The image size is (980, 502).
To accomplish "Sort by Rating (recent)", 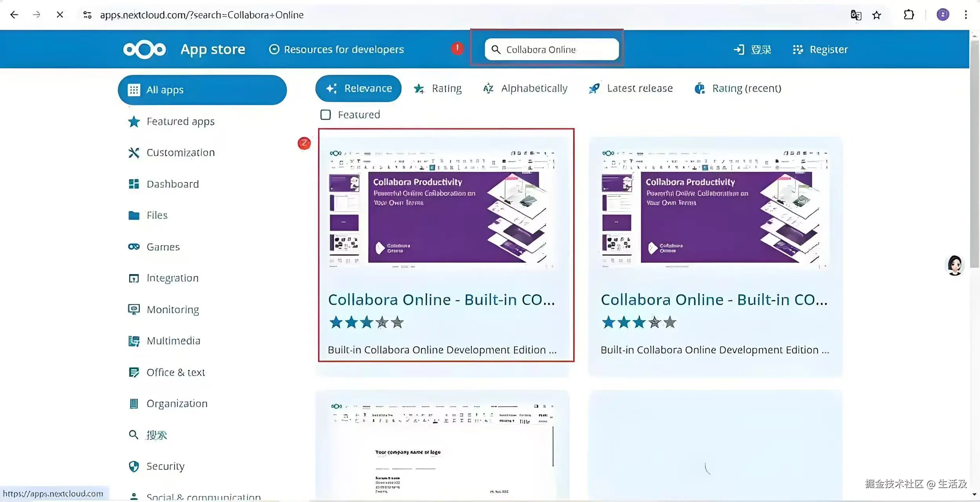I will pyautogui.click(x=737, y=88).
